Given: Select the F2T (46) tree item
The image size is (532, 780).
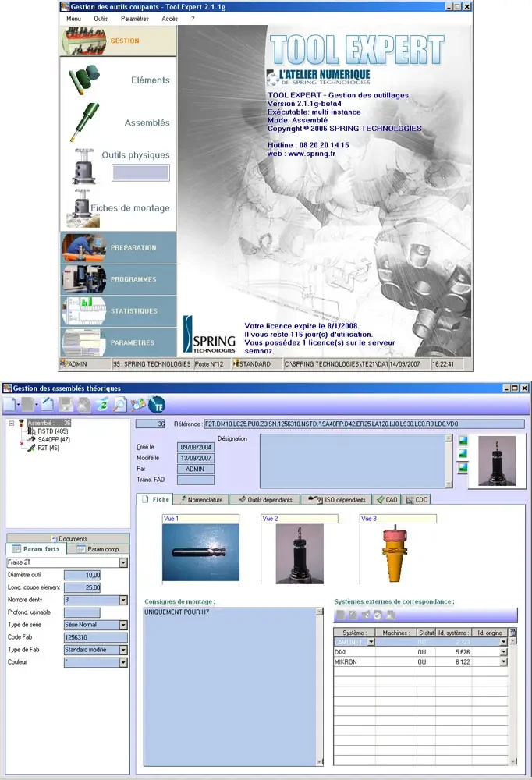Looking at the screenshot, I should 48,448.
